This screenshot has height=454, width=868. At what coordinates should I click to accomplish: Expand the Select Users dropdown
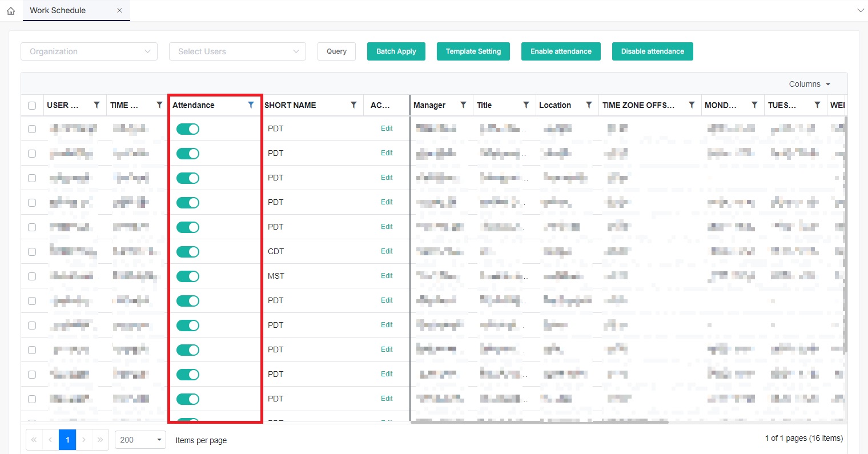click(x=238, y=51)
